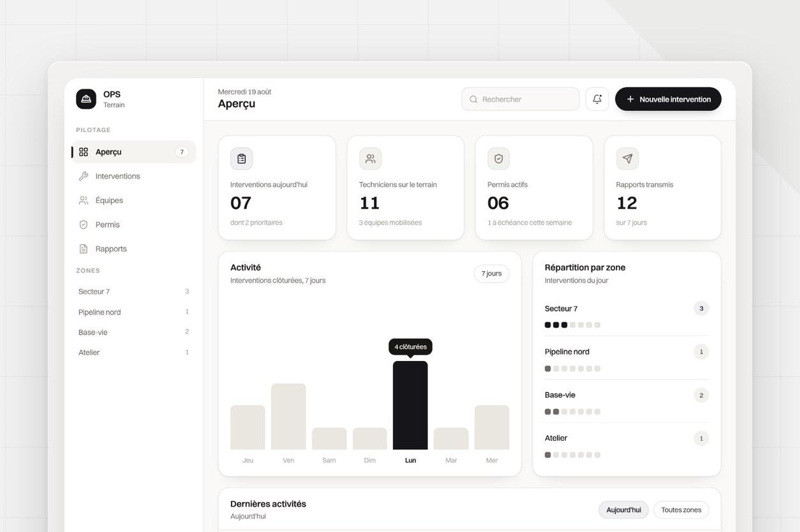Click the Interventions wrench icon

(x=84, y=176)
